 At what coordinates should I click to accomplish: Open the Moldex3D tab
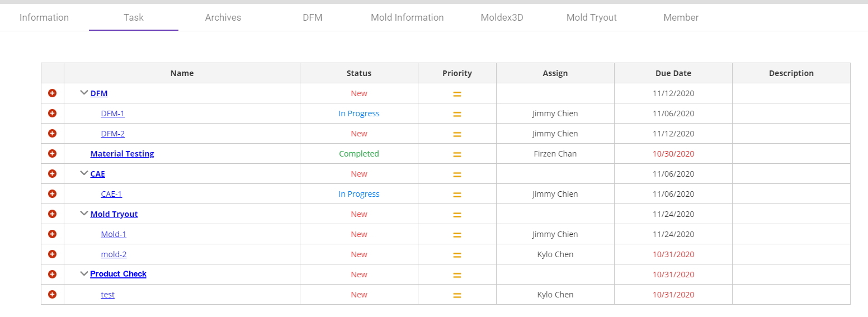tap(502, 17)
